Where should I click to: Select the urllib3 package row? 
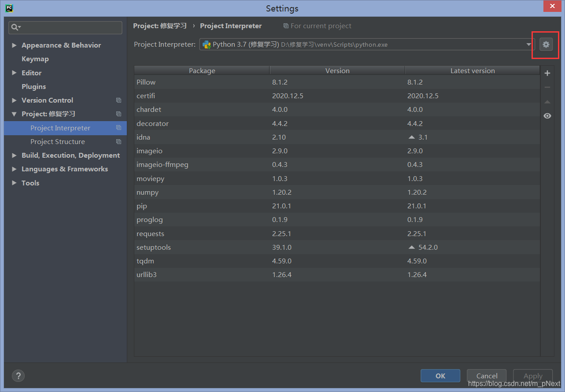[337, 275]
